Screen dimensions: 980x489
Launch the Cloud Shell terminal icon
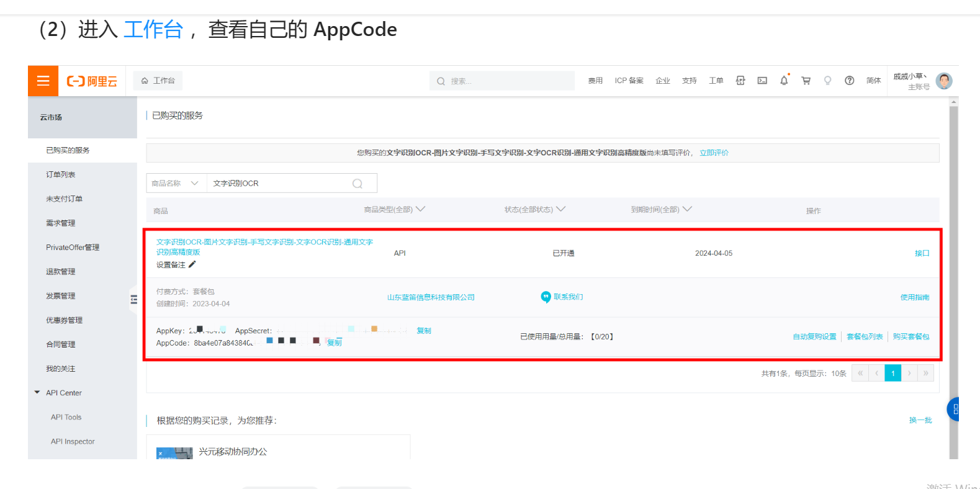762,81
